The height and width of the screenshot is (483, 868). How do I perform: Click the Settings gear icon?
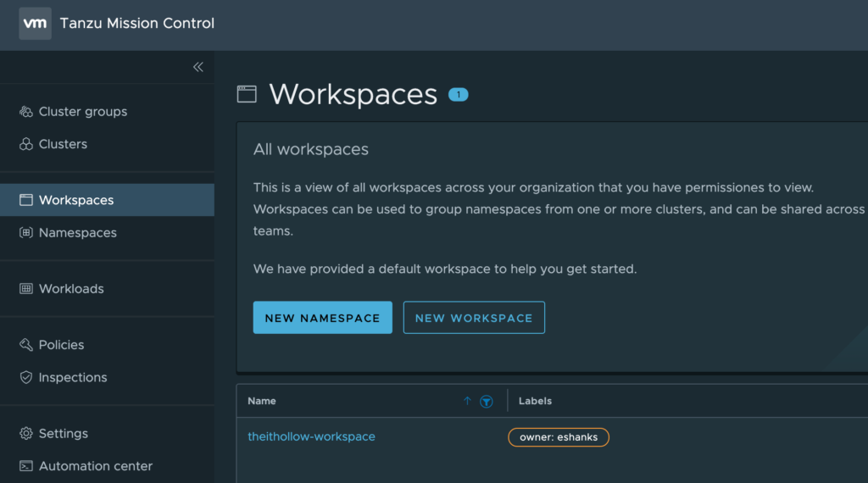[x=25, y=433]
